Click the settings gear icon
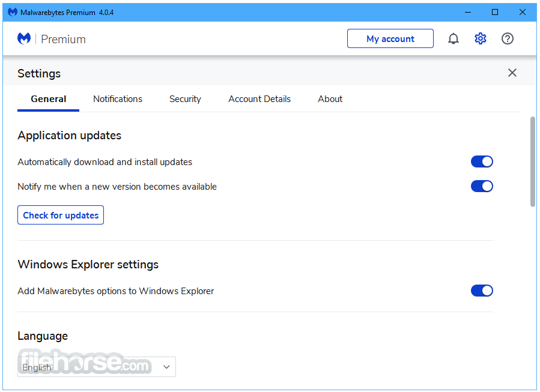 pos(480,38)
